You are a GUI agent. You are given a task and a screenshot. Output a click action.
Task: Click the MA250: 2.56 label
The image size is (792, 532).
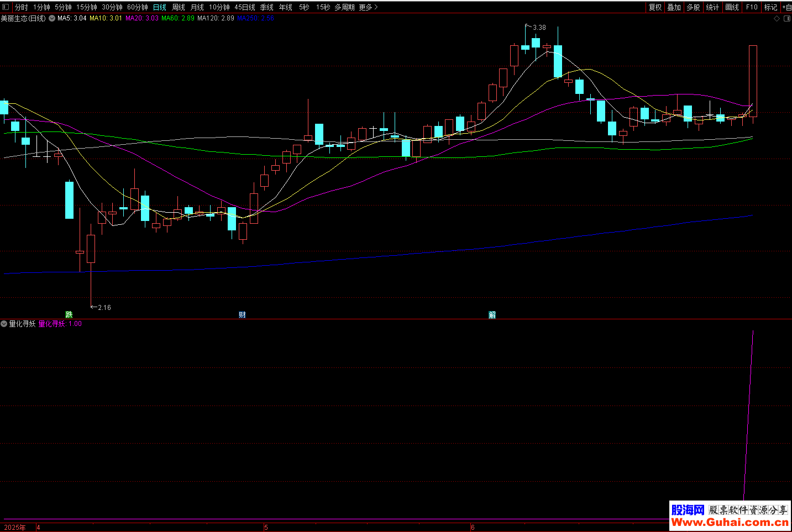click(x=255, y=18)
